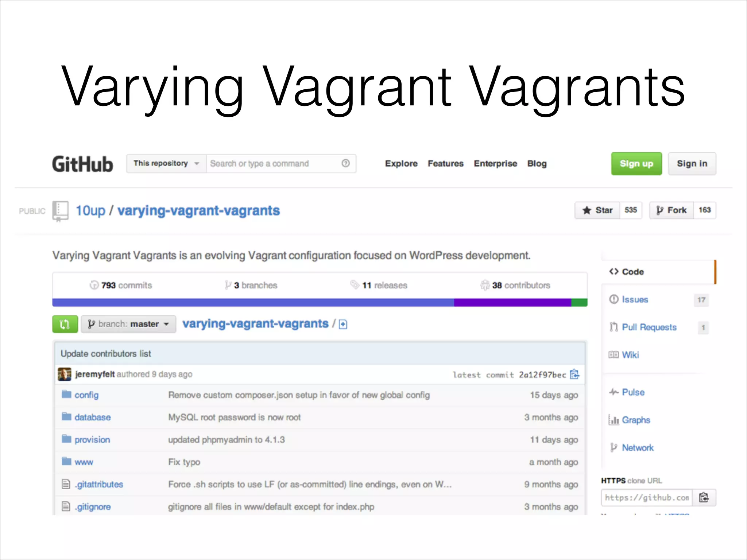The width and height of the screenshot is (747, 560).
Task: View the 163 forks count
Action: tap(705, 210)
